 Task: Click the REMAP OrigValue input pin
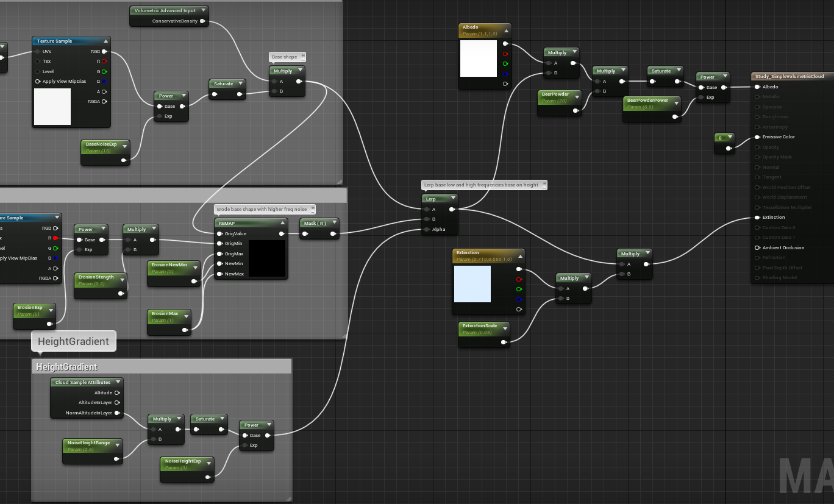[219, 233]
